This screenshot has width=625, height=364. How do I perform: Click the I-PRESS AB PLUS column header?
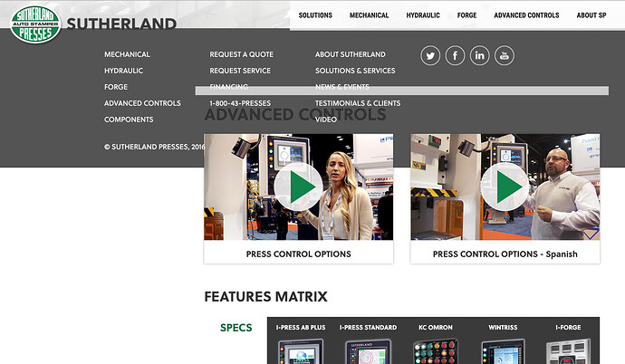click(301, 328)
